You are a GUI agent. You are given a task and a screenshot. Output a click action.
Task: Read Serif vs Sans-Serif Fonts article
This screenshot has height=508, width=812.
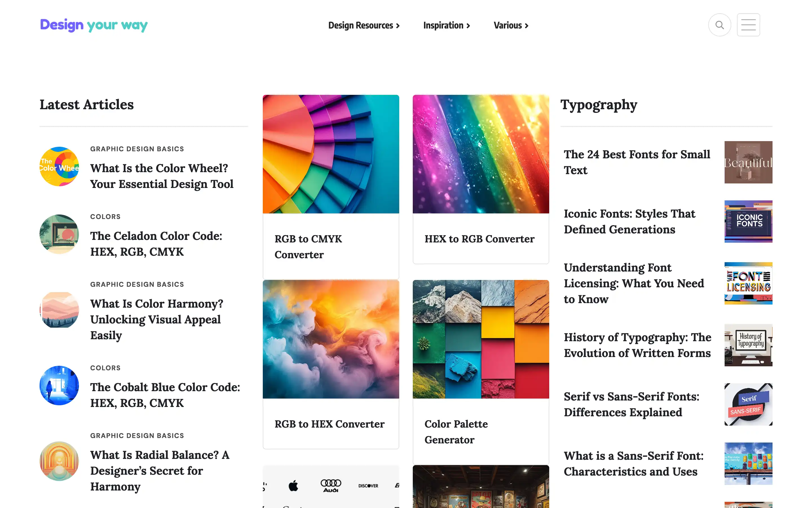tap(632, 404)
